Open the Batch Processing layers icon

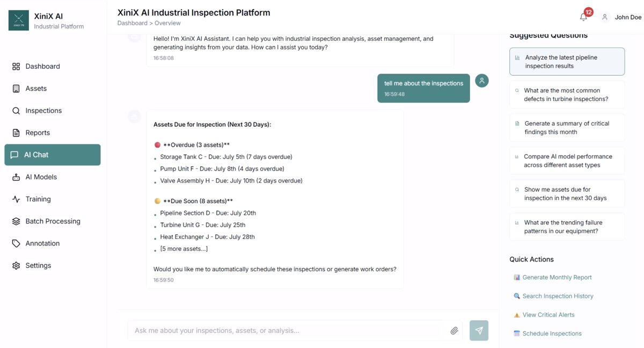tap(16, 221)
